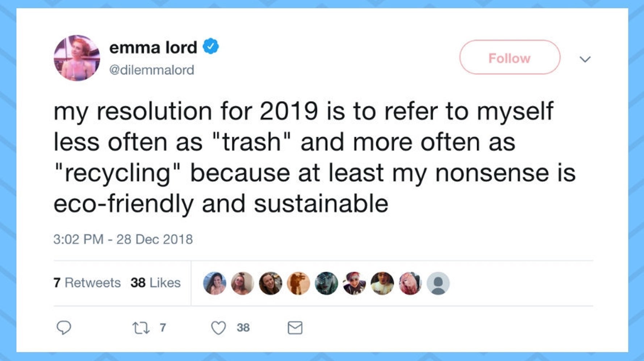Screen dimensions: 644x361
Task: Select the @dilemmalord handle
Action: coord(151,70)
